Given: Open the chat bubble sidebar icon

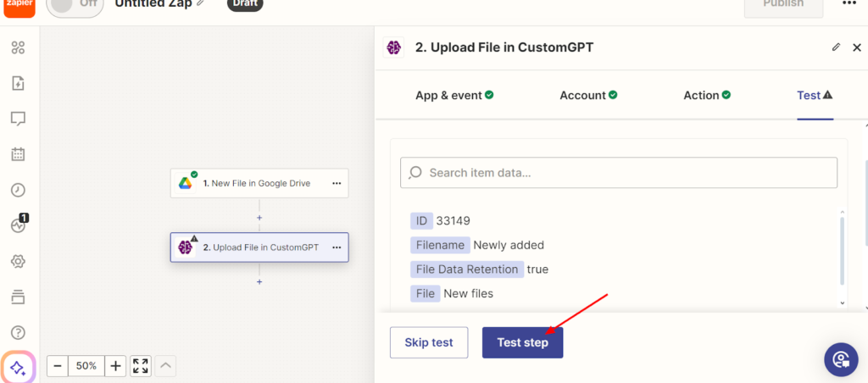Looking at the screenshot, I should pos(18,119).
